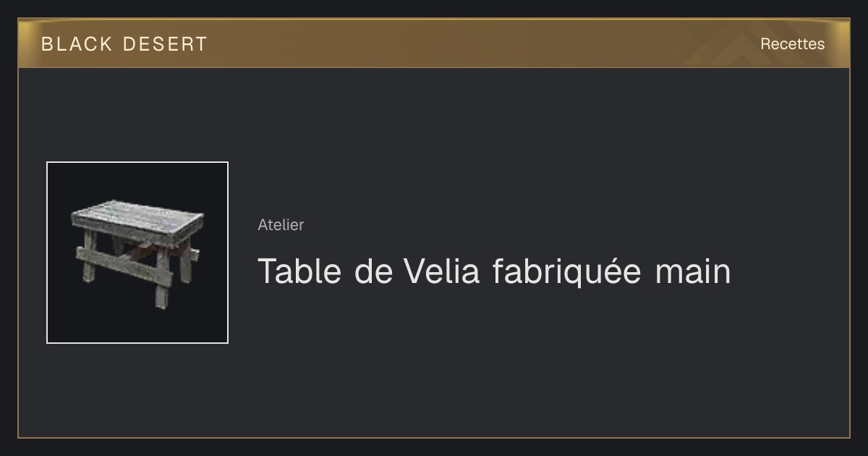This screenshot has height=456, width=868.
Task: Click the Velia table item icon
Action: click(x=137, y=253)
